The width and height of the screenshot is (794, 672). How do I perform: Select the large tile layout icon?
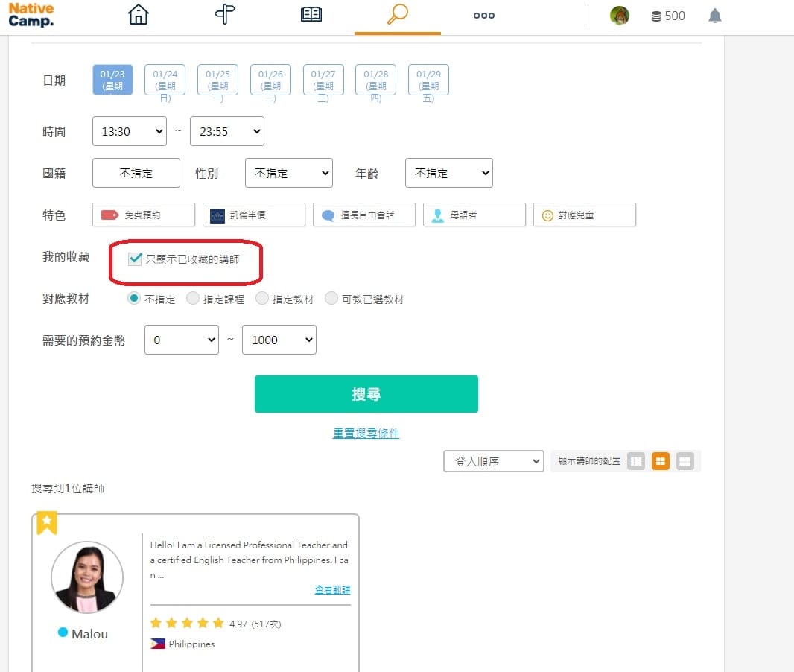click(685, 462)
